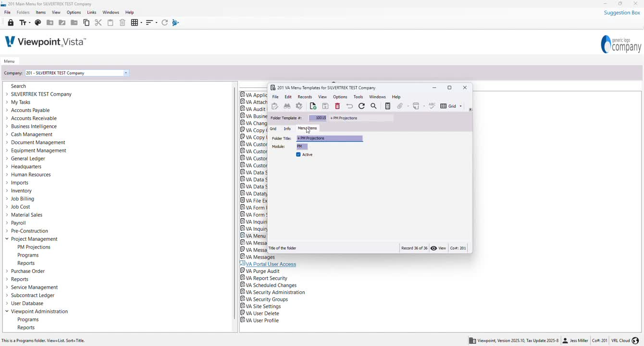
Task: Expand the General Ledger tree node
Action: tap(7, 159)
